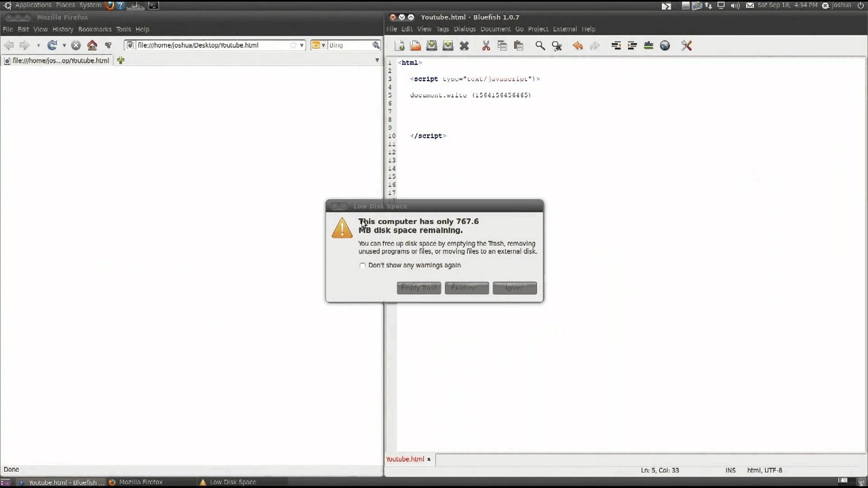Cut selection using Bluefish scissors icon

coord(486,45)
